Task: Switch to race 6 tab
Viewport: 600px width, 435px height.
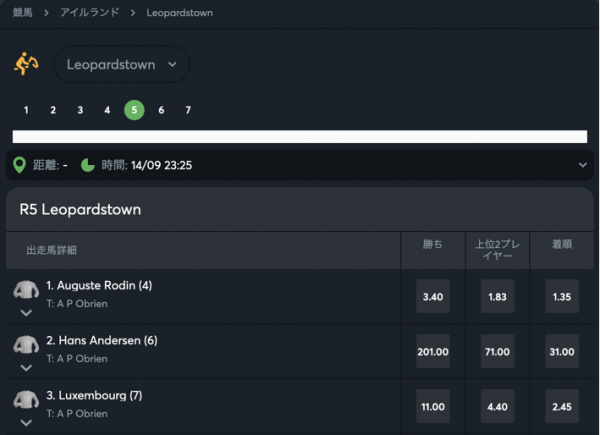Action: pos(161,110)
